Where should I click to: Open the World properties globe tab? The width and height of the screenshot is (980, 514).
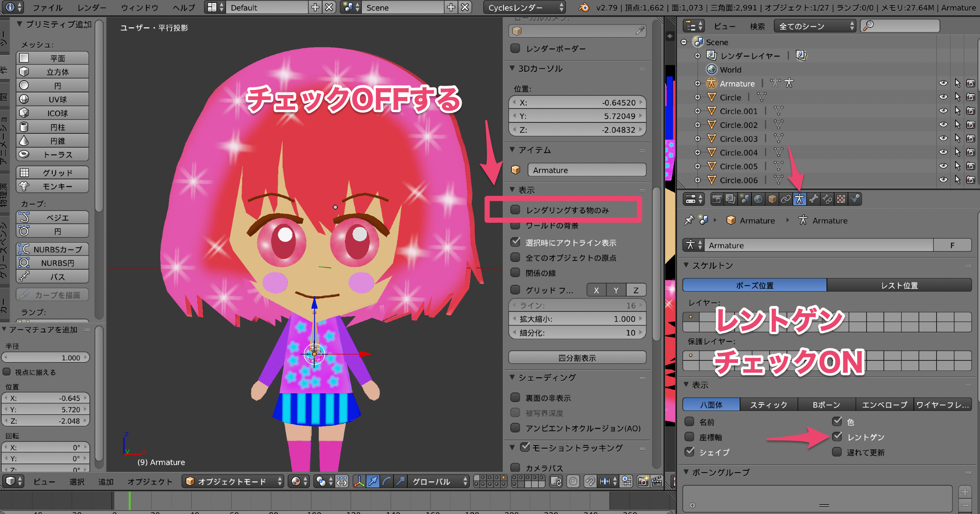tap(758, 199)
